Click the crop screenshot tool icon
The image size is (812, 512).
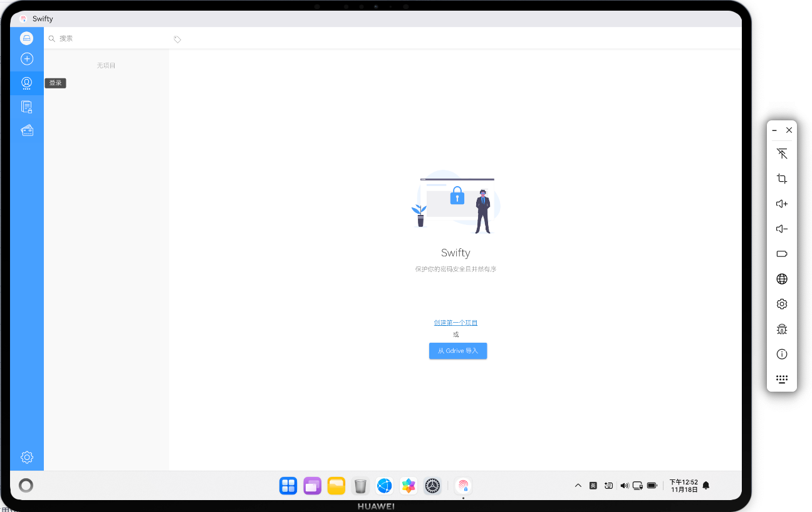[782, 179]
